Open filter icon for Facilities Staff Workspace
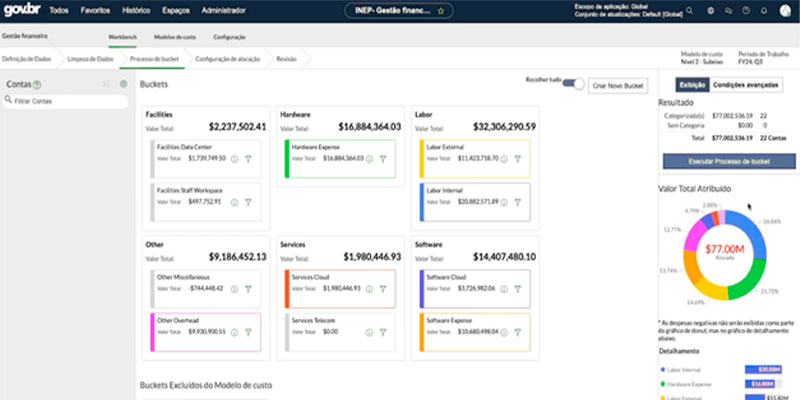The image size is (800, 400). [248, 203]
